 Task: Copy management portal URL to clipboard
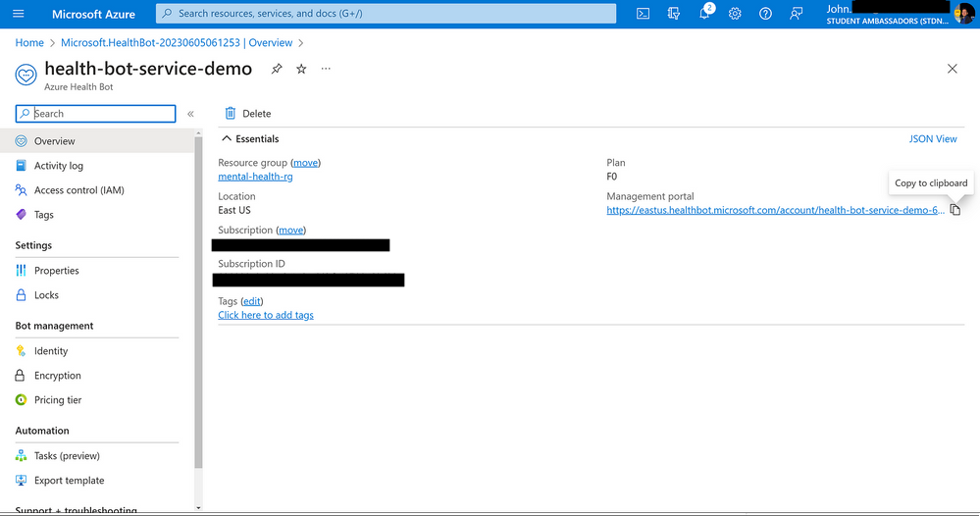(x=955, y=210)
